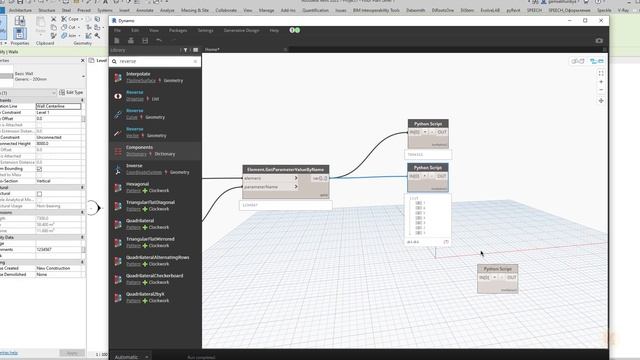Open the Packages menu in Dynamo
The height and width of the screenshot is (360, 640).
coord(178,30)
